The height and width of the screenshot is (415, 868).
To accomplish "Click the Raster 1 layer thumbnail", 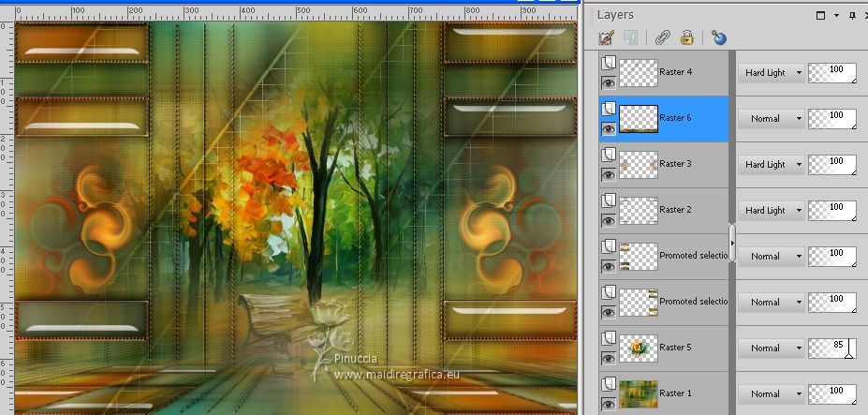I will coord(639,394).
